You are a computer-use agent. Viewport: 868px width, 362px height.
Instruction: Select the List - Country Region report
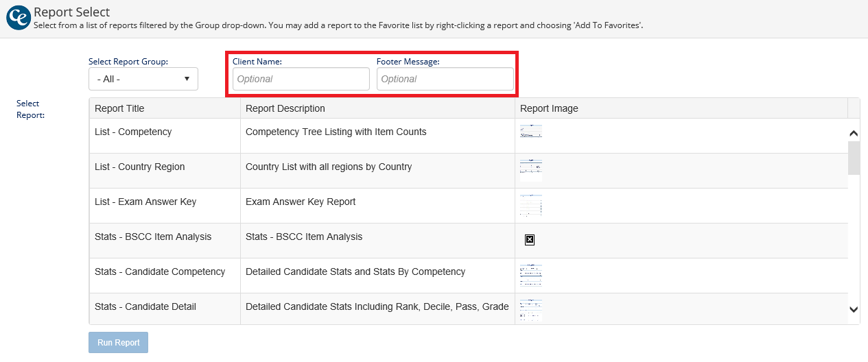(139, 167)
